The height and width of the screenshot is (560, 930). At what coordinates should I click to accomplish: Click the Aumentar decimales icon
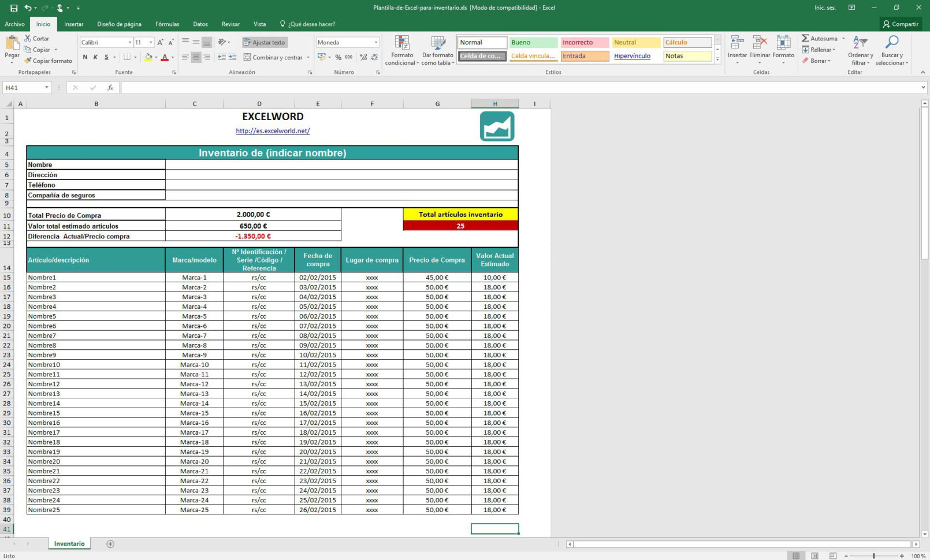362,57
